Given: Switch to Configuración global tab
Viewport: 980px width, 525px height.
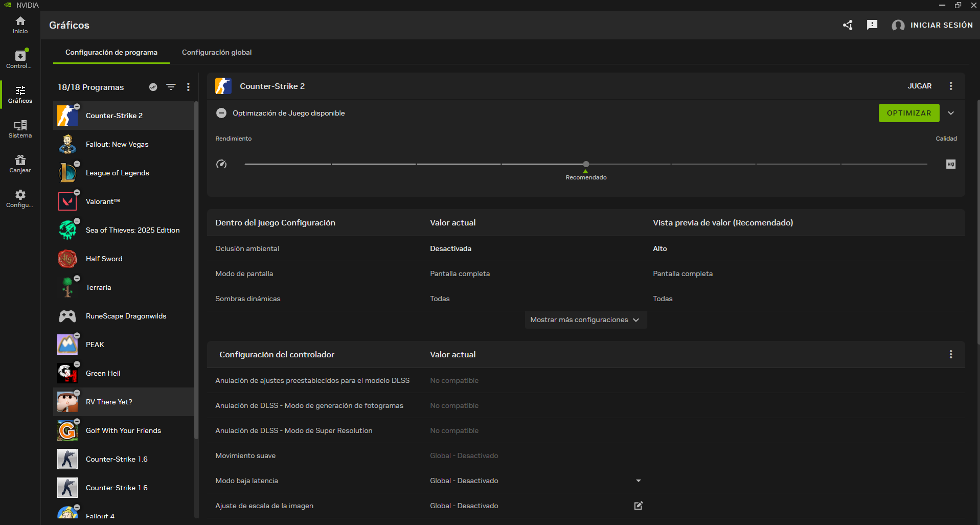Looking at the screenshot, I should tap(217, 52).
